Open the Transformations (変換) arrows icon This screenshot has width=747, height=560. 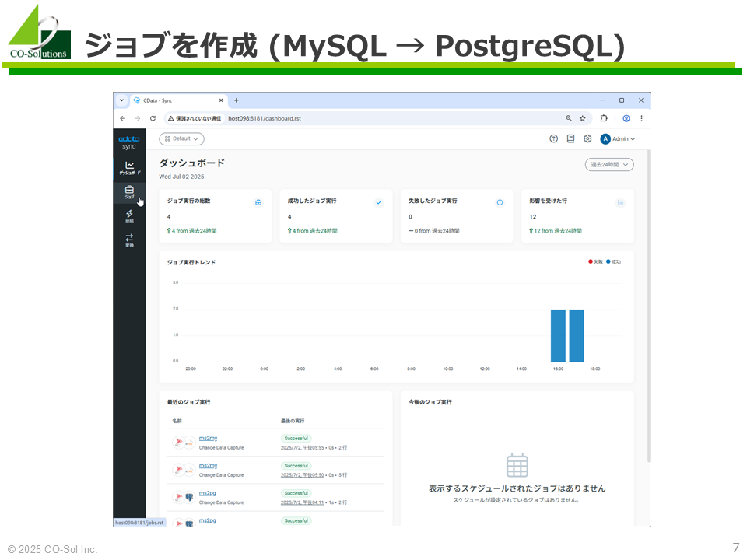pyautogui.click(x=130, y=240)
